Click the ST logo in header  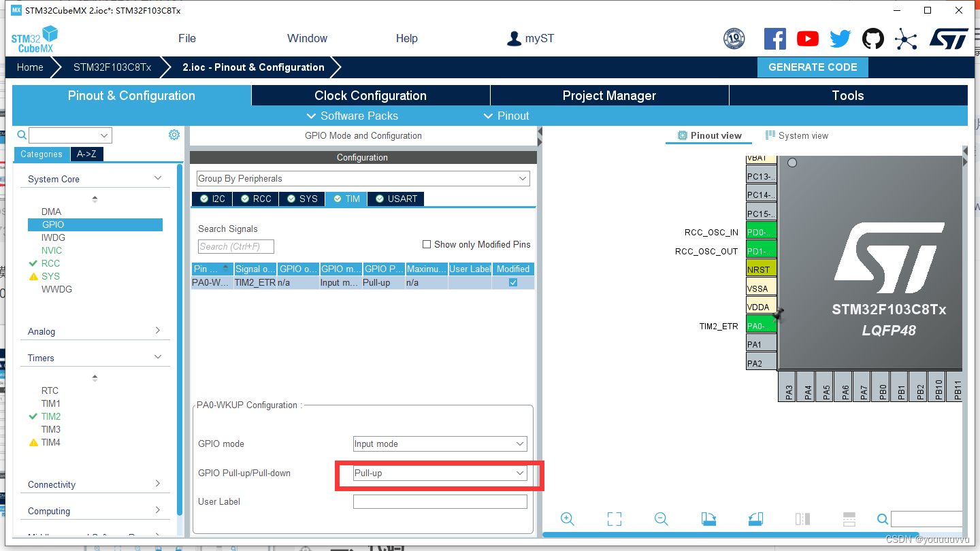949,39
